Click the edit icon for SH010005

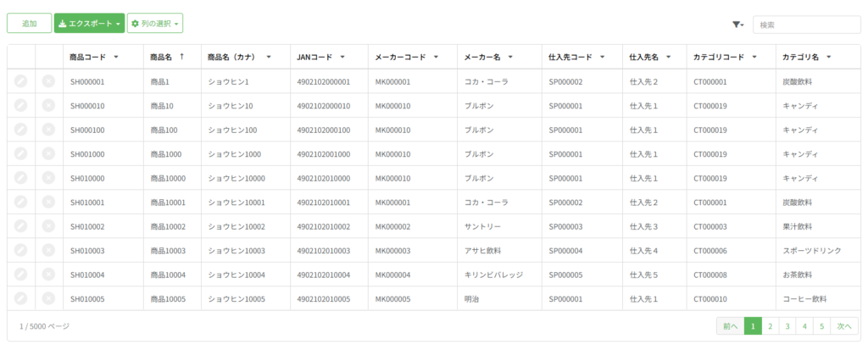[21, 299]
